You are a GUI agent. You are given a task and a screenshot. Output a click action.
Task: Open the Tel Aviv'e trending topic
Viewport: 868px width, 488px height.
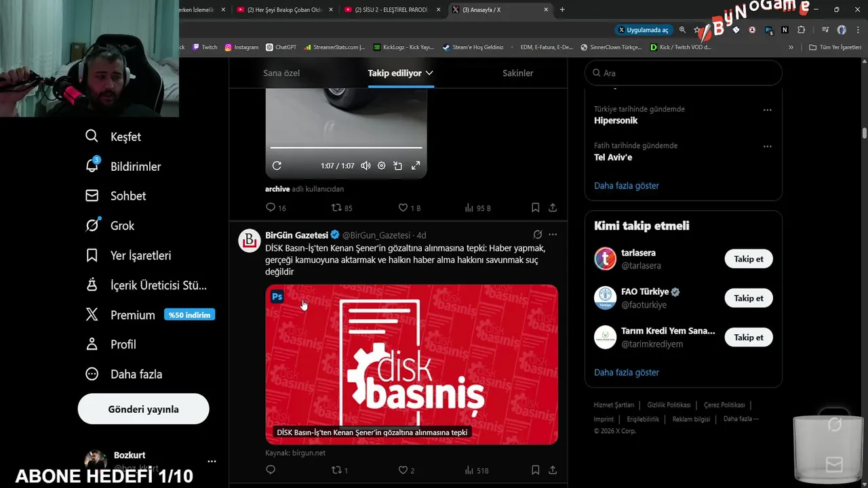[x=613, y=157]
